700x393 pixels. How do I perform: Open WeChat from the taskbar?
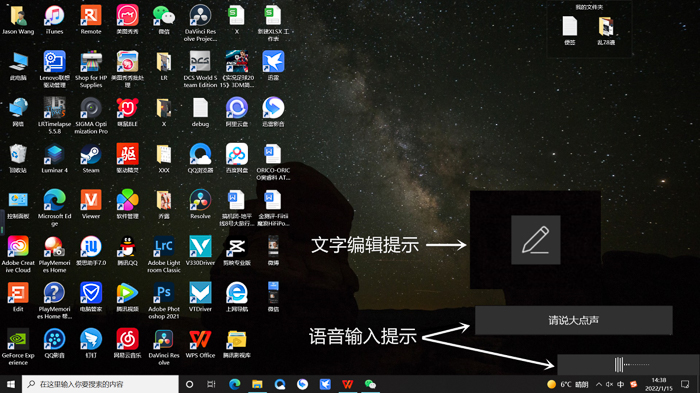click(370, 384)
